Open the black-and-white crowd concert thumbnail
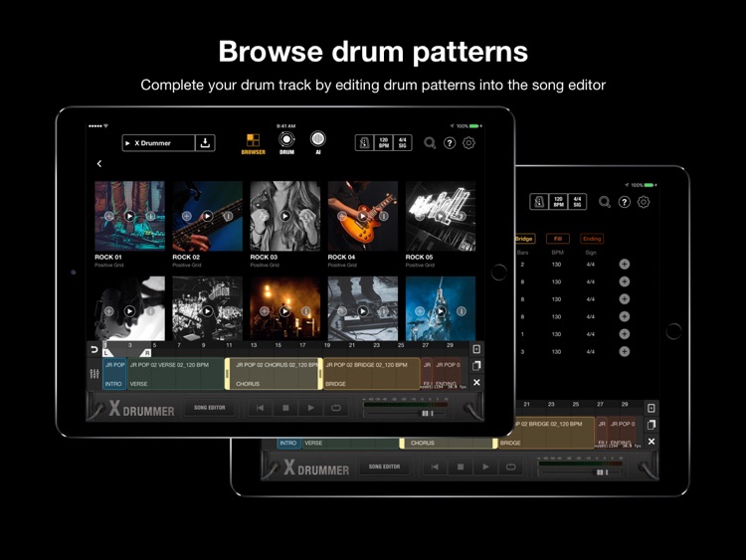 tap(208, 308)
